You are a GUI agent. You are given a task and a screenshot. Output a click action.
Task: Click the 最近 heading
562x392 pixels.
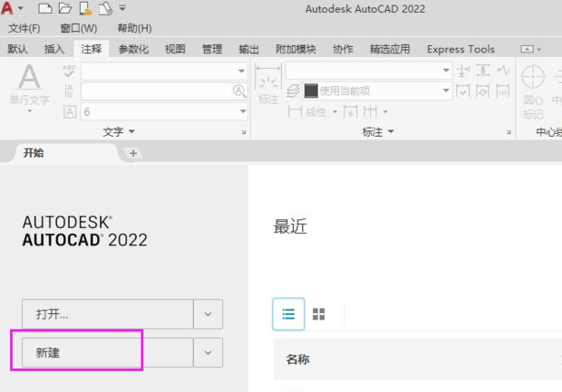click(290, 226)
